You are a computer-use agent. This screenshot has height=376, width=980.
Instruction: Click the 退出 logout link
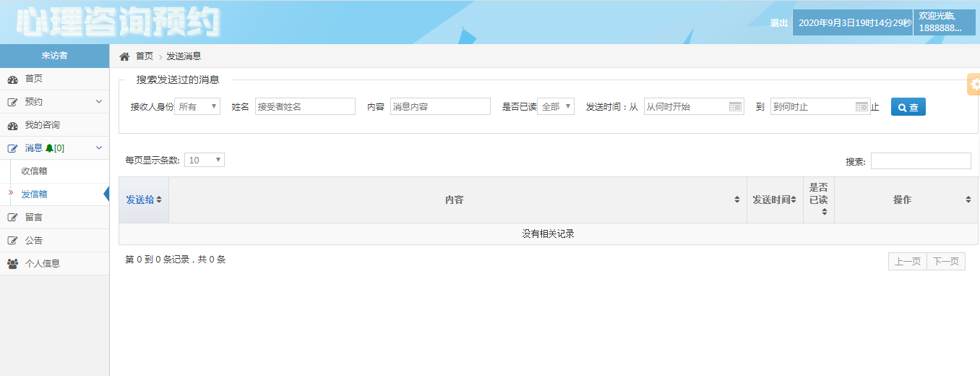click(x=779, y=23)
